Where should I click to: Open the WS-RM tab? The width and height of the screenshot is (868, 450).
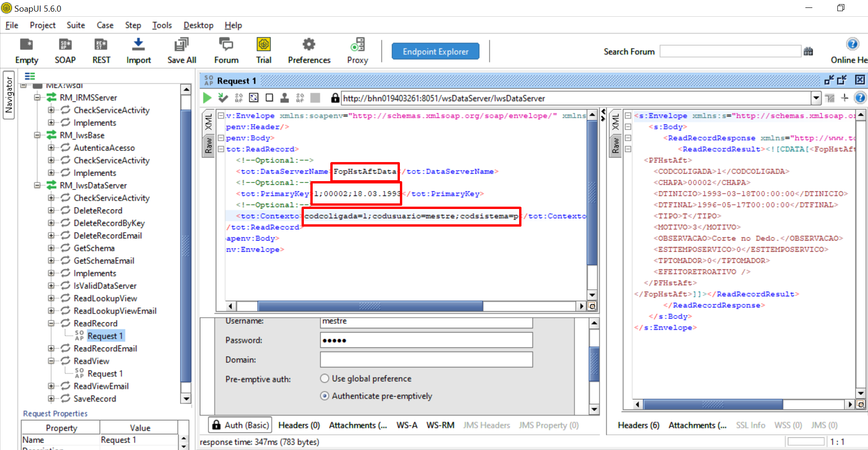tap(440, 425)
